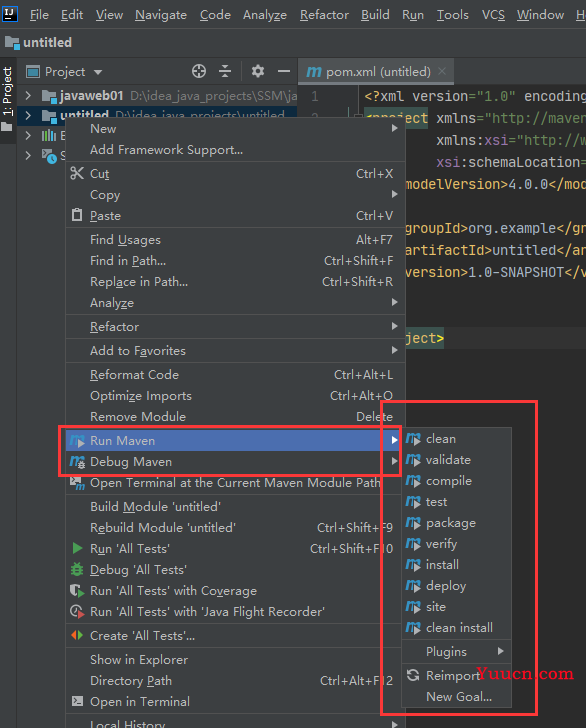Screen dimensions: 586x728
Task: Run the Maven install goal
Action: (x=456, y=565)
